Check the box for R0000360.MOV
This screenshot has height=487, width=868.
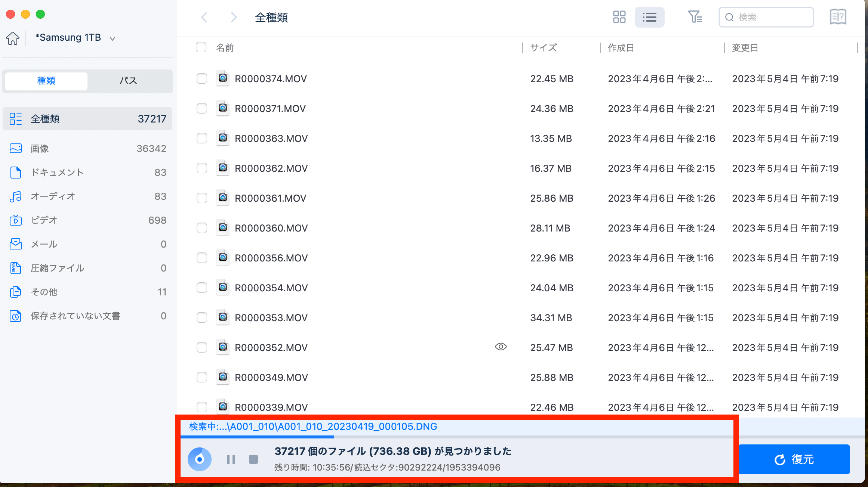click(x=202, y=228)
